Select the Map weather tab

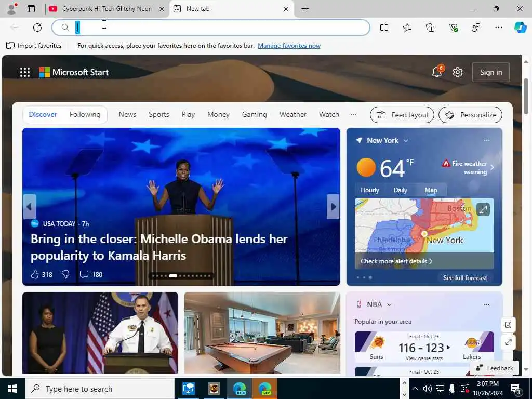coord(431,190)
